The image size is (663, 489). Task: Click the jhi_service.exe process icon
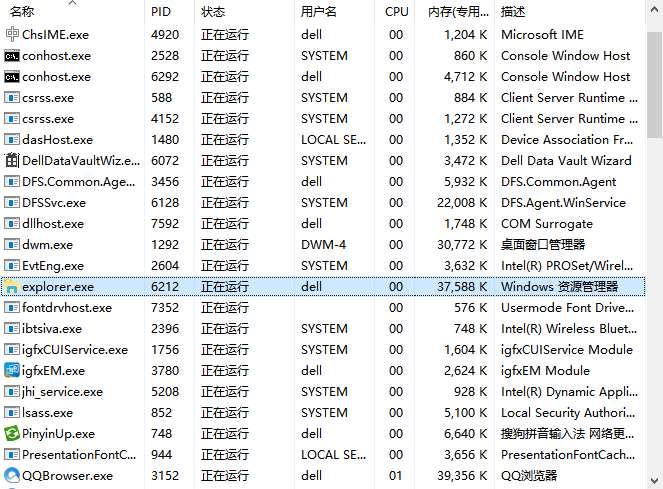pos(12,392)
